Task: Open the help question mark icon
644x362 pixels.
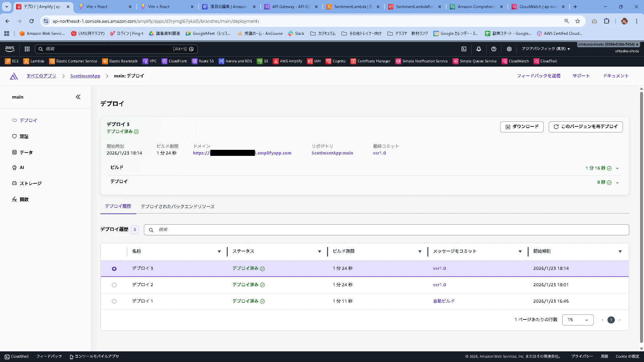Action: tap(494, 49)
